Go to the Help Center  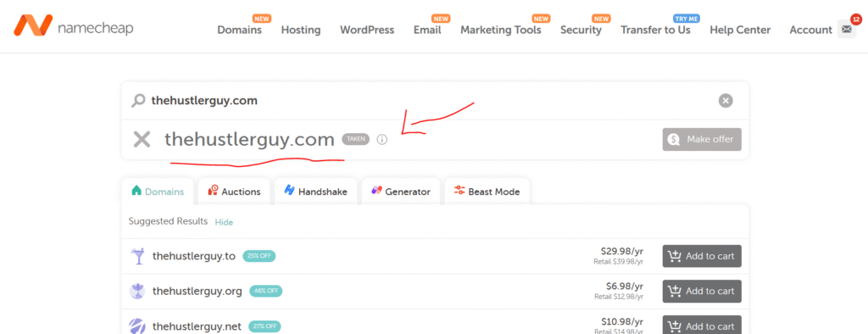740,30
